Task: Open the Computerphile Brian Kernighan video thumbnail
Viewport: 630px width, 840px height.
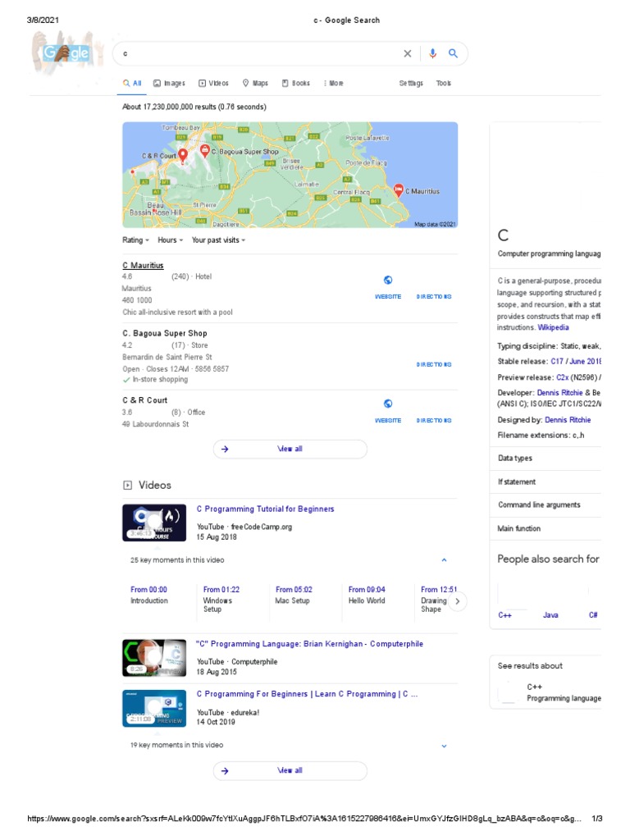Action: [154, 657]
